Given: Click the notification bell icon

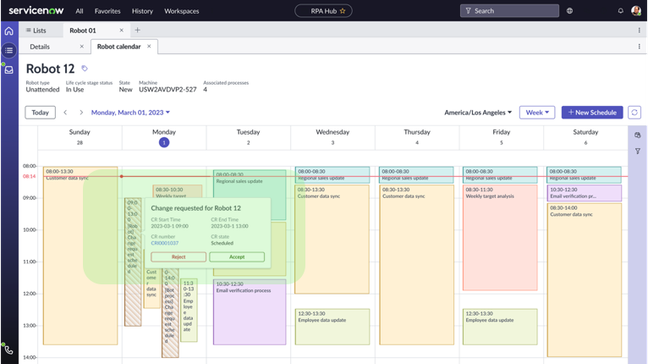Looking at the screenshot, I should (620, 11).
